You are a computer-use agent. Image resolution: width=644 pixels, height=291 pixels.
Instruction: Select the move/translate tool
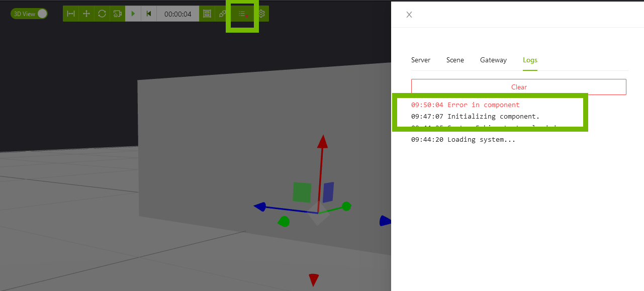(x=86, y=14)
